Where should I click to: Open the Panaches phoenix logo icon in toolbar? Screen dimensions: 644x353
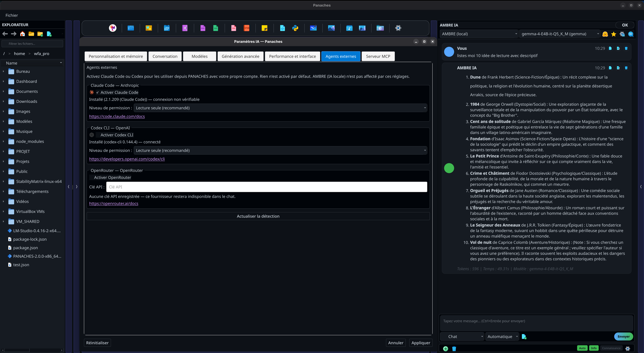coord(113,28)
